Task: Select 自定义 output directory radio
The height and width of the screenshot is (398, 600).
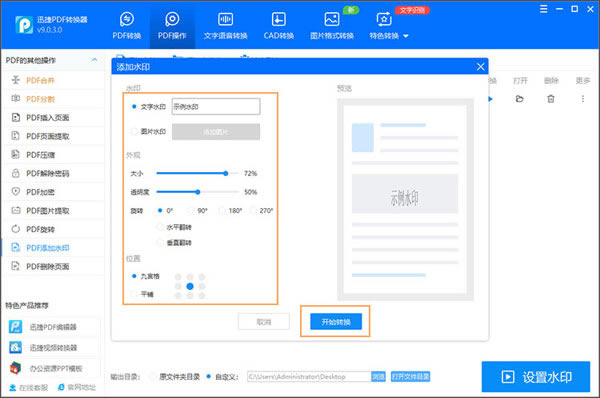Action: pyautogui.click(x=209, y=377)
